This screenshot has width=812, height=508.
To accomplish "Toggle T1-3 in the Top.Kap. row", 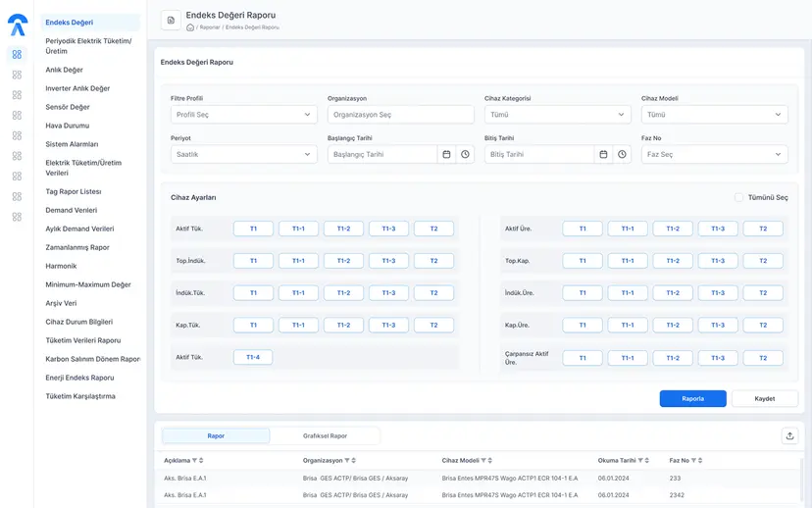I will coord(718,261).
